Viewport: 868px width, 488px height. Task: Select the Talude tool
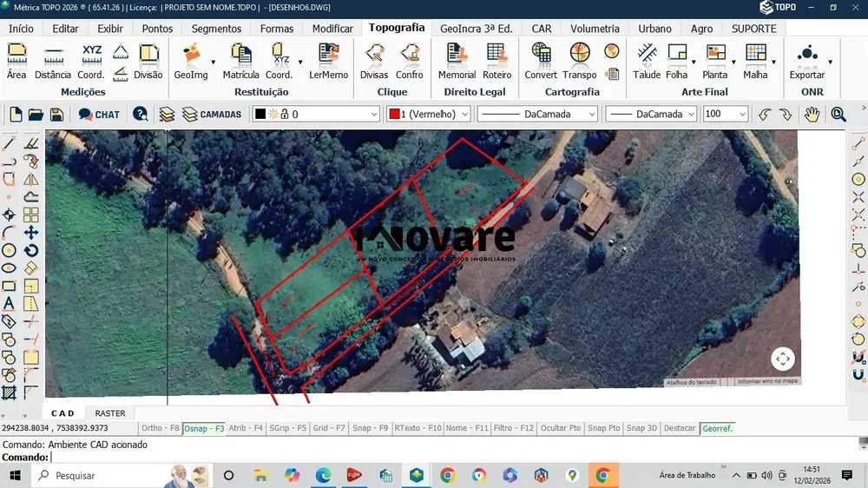click(647, 62)
